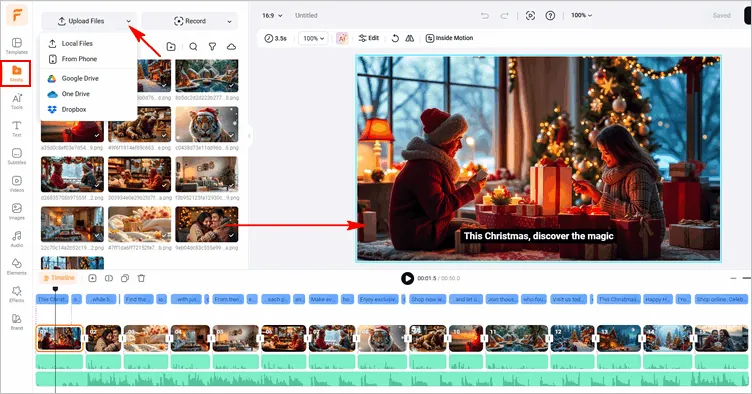Expand the Upload Files dropdown arrow
This screenshot has height=394, width=752.
coord(129,21)
